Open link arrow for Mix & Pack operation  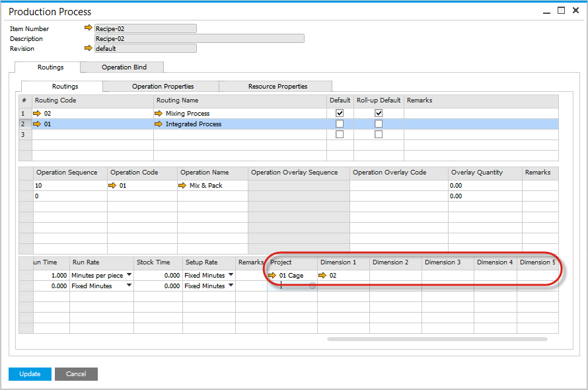point(183,186)
